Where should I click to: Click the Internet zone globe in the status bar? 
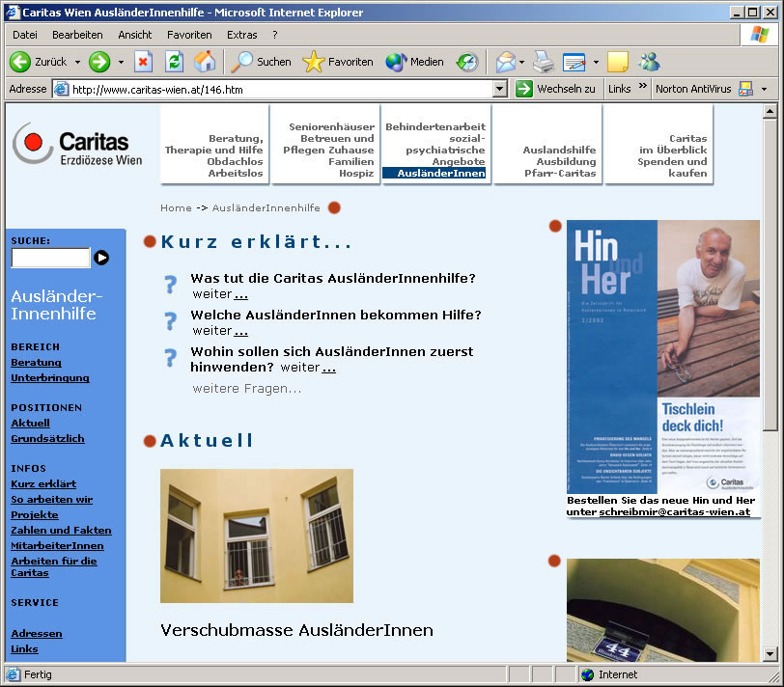[587, 674]
